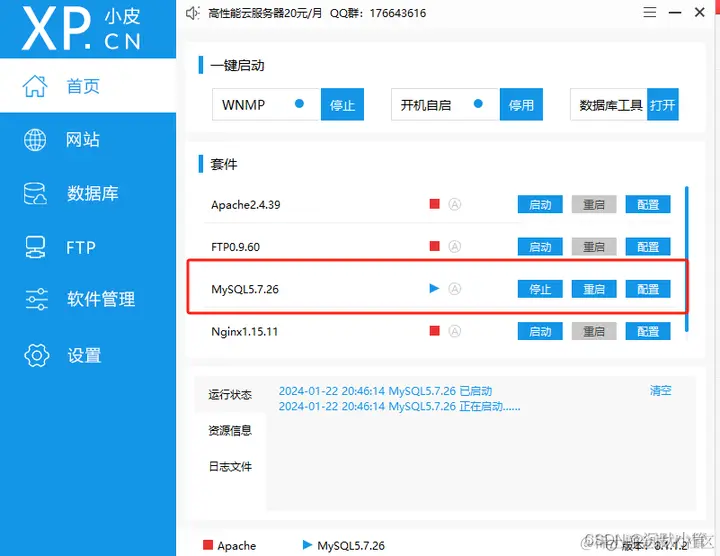
Task: Toggle Nginx1.15.11 auto-start A icon
Action: (x=455, y=331)
